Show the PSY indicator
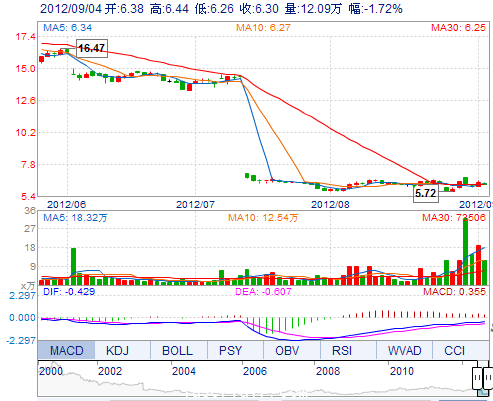 [x=235, y=350]
